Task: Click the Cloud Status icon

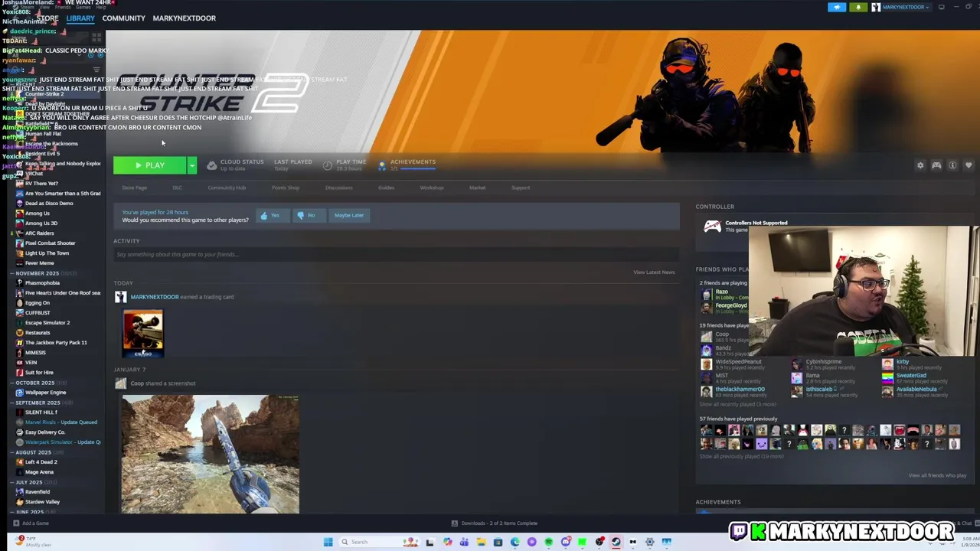Action: pyautogui.click(x=212, y=165)
